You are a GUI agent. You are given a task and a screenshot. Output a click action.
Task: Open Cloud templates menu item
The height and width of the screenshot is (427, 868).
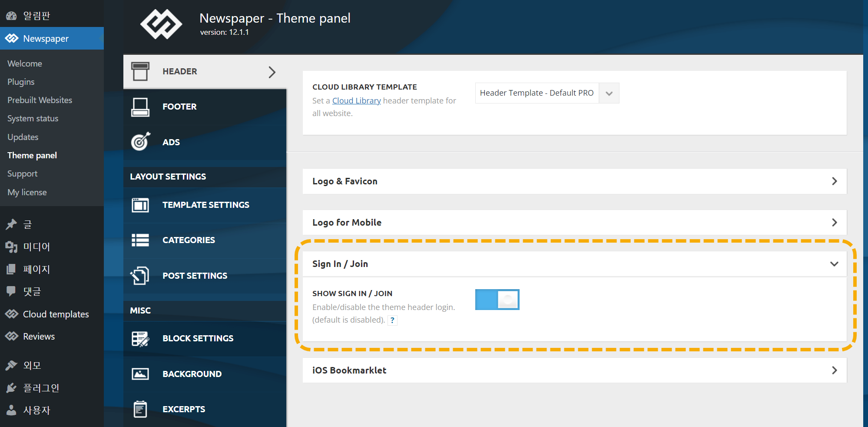click(x=52, y=314)
